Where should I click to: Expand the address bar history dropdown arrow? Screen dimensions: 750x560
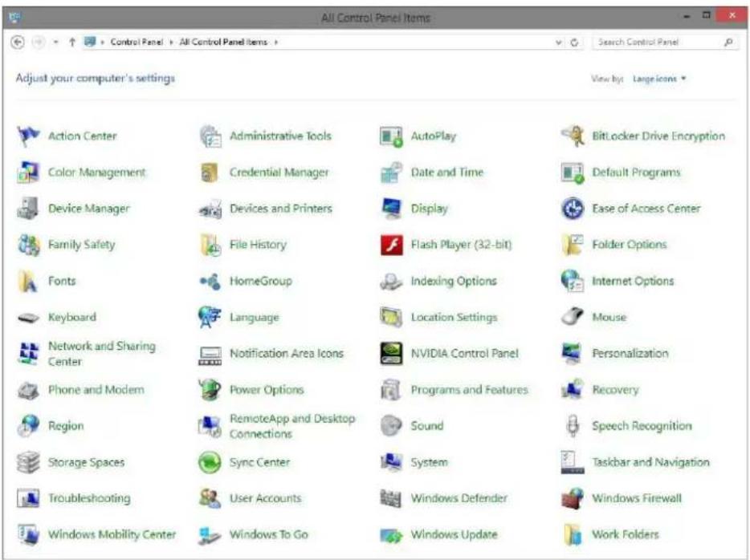(x=558, y=43)
